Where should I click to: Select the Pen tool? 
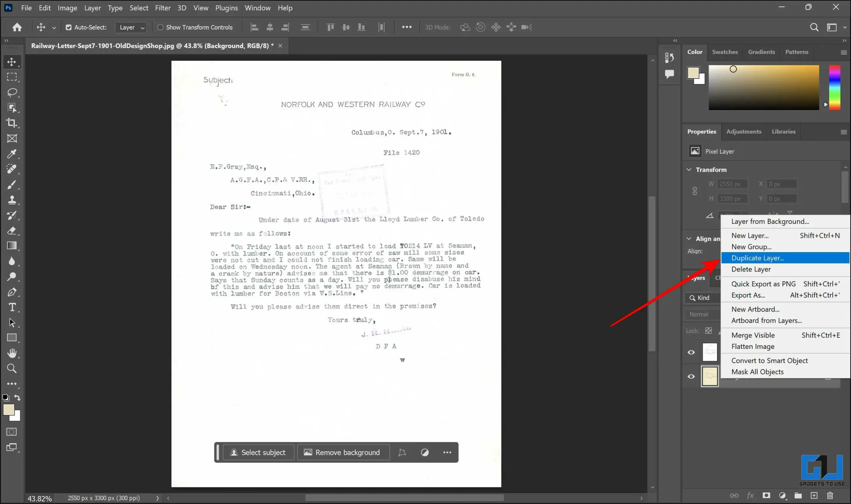[x=12, y=292]
